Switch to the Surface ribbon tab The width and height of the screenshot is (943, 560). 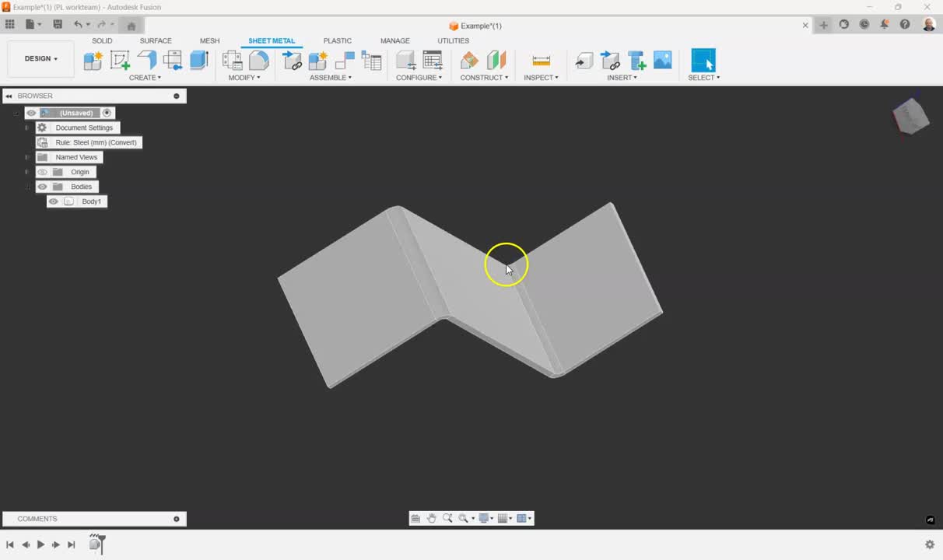point(156,40)
